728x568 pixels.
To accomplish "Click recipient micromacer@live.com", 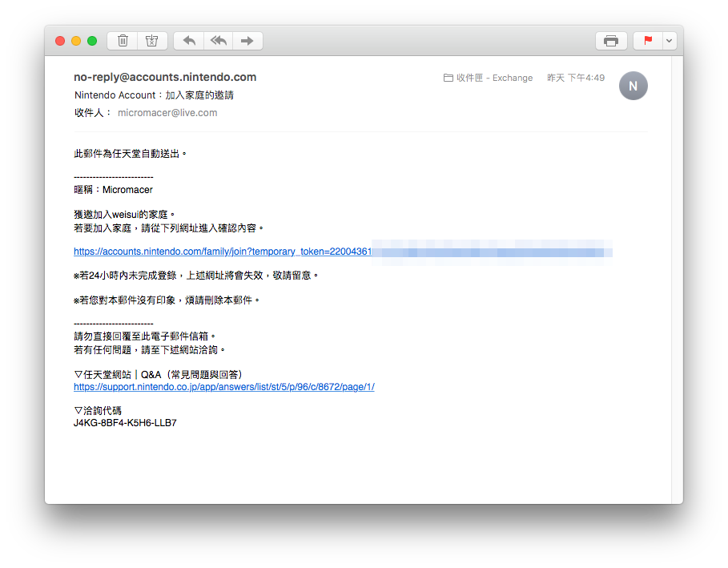I will (x=167, y=113).
